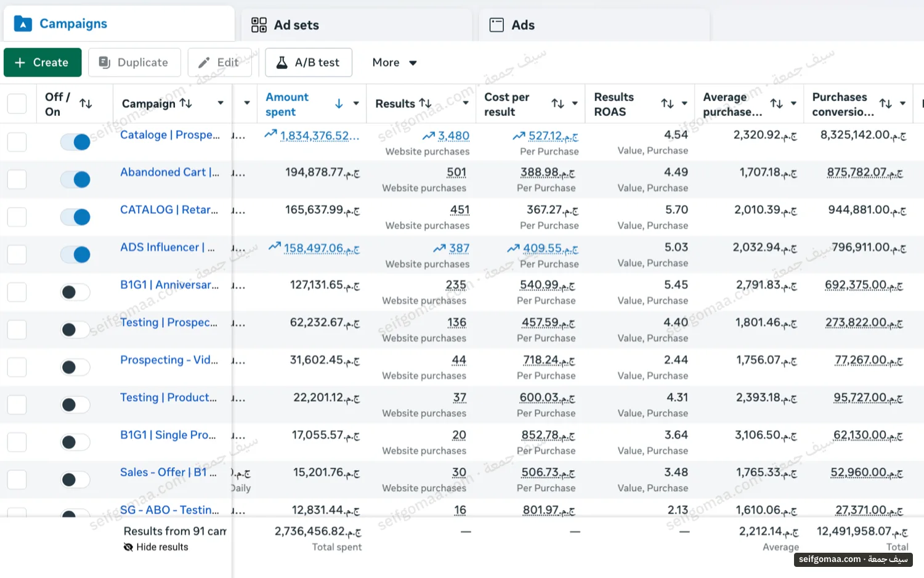The width and height of the screenshot is (924, 578).
Task: Click the Duplicate button
Action: coord(134,62)
